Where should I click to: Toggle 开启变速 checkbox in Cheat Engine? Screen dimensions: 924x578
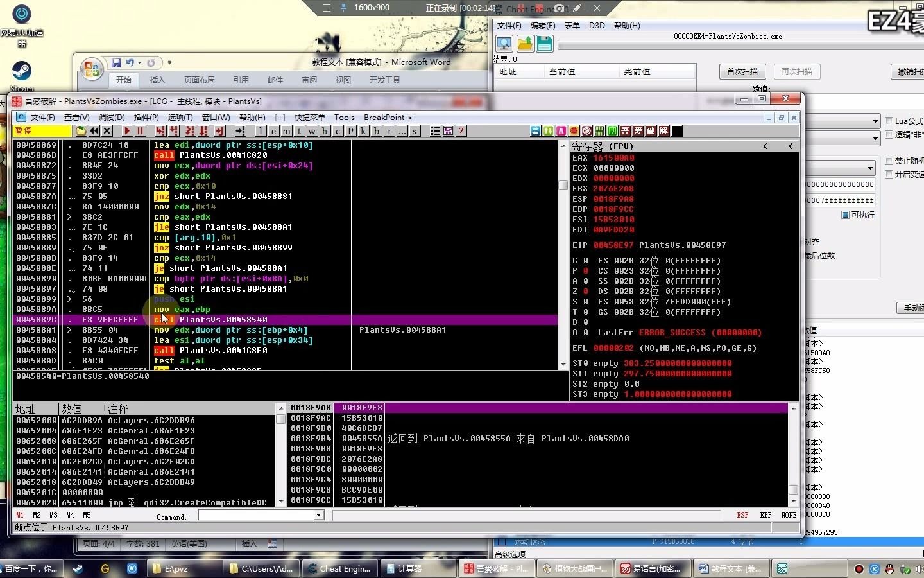point(889,174)
